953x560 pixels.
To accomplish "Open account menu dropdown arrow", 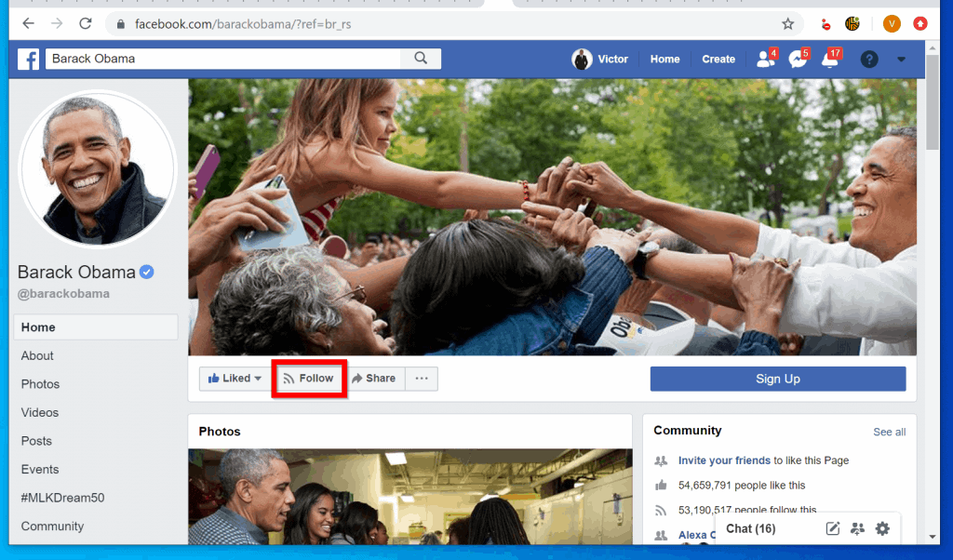I will click(901, 60).
